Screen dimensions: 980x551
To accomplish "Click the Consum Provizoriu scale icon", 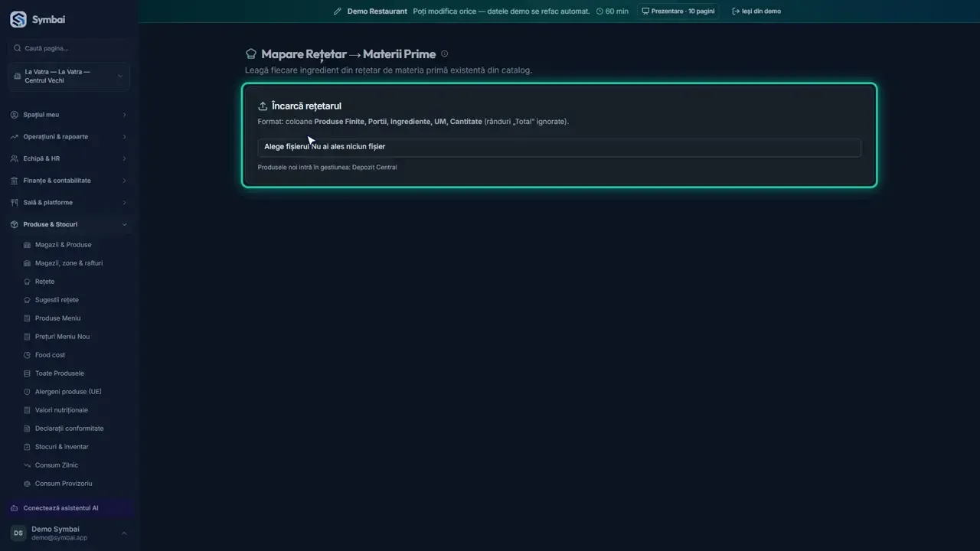I will click(x=28, y=484).
